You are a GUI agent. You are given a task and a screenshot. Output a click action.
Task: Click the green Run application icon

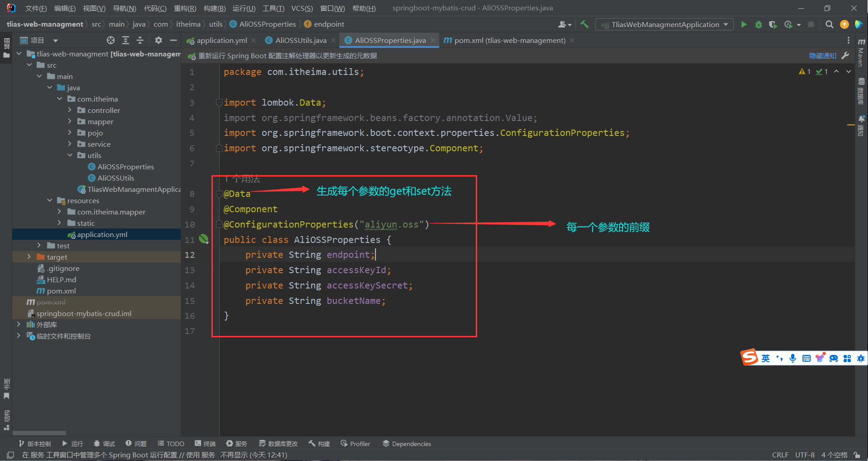(744, 24)
